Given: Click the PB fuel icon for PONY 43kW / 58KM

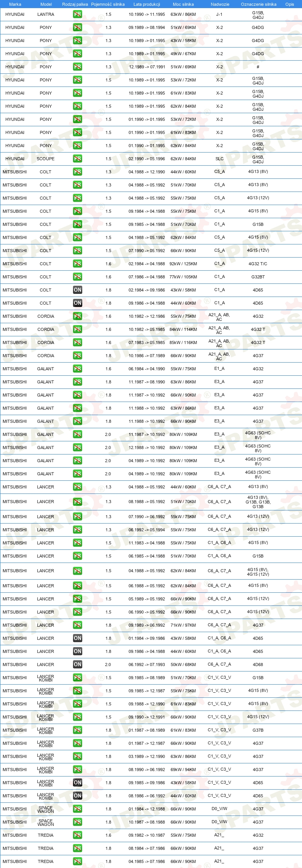Looking at the screenshot, I should click(77, 41).
